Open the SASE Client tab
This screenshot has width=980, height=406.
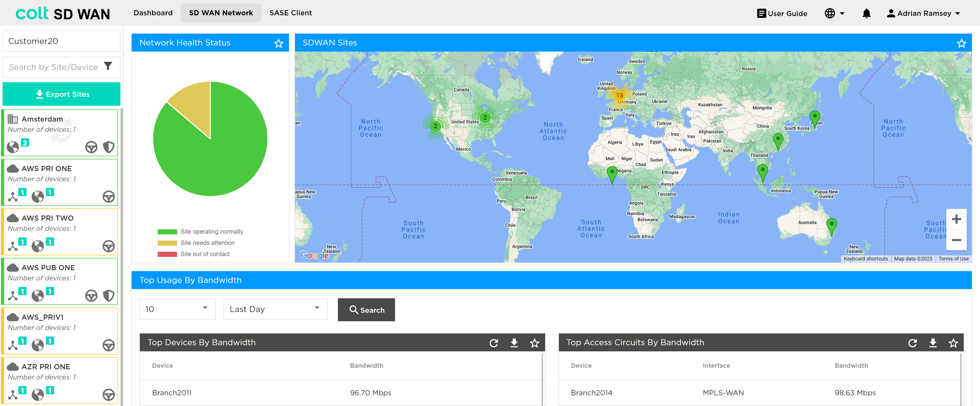click(290, 13)
